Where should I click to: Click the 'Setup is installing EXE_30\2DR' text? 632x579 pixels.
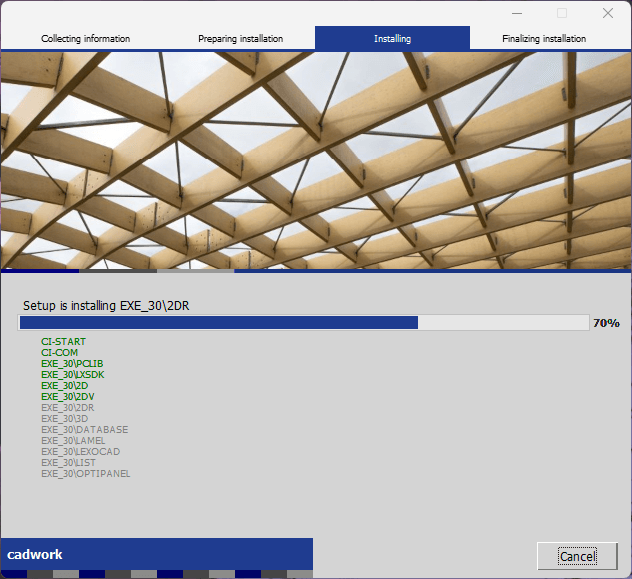coord(106,306)
